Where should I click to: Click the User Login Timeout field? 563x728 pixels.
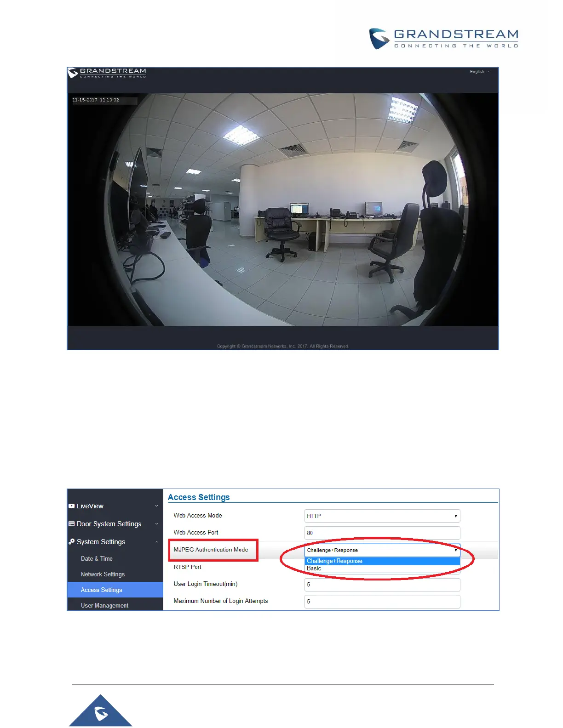click(x=382, y=585)
